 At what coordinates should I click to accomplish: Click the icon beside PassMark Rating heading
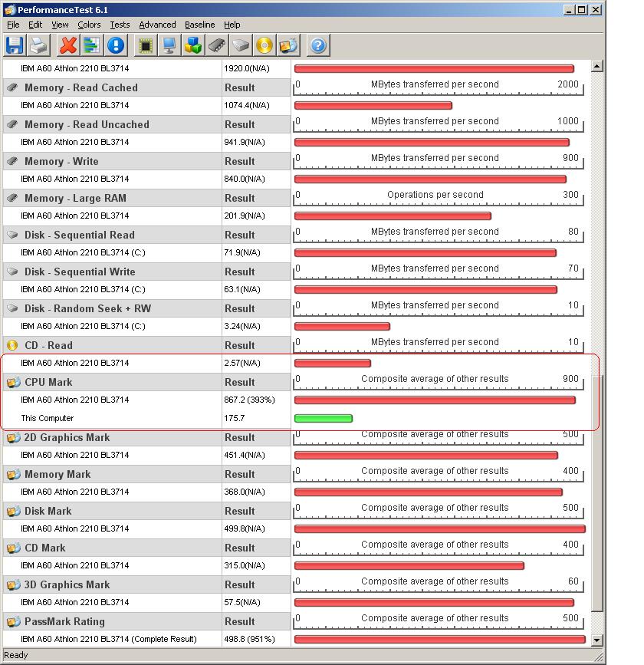[13, 621]
